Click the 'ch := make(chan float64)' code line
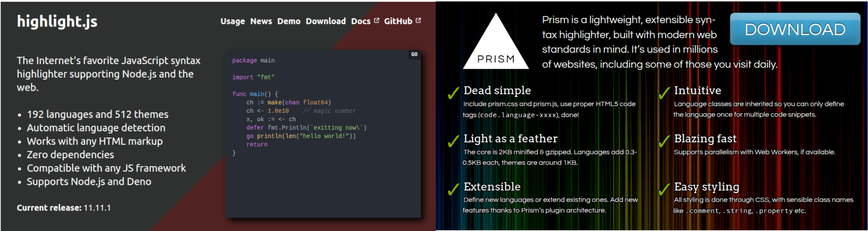Screen dimensions: 868x231 (289, 102)
